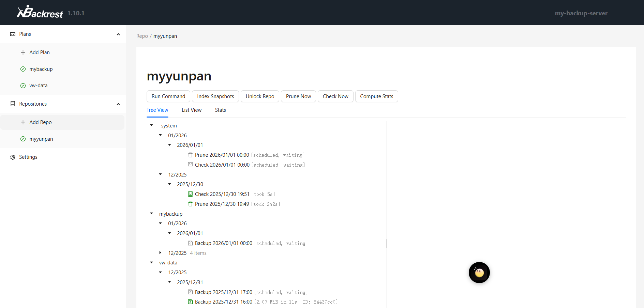This screenshot has height=308, width=644.
Task: Expand the 12/2025 node with 4 items
Action: pos(161,253)
